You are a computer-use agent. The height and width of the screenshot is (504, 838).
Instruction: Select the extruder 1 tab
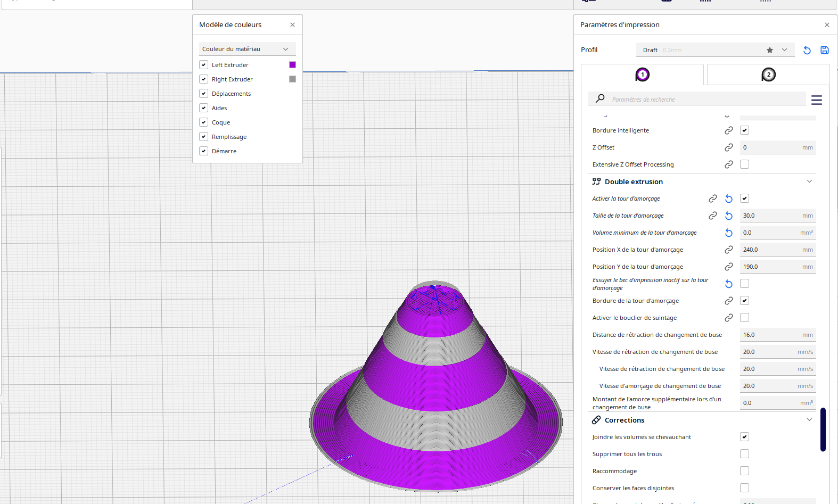(642, 75)
